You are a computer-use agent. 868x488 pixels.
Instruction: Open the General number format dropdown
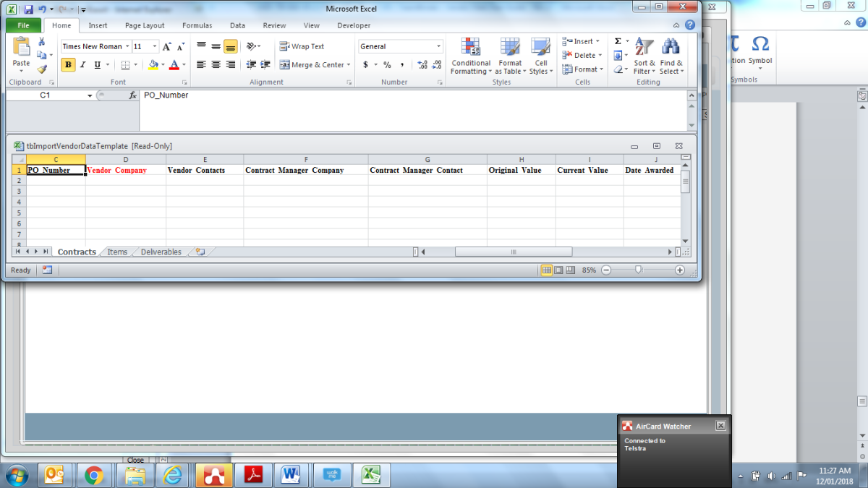438,46
